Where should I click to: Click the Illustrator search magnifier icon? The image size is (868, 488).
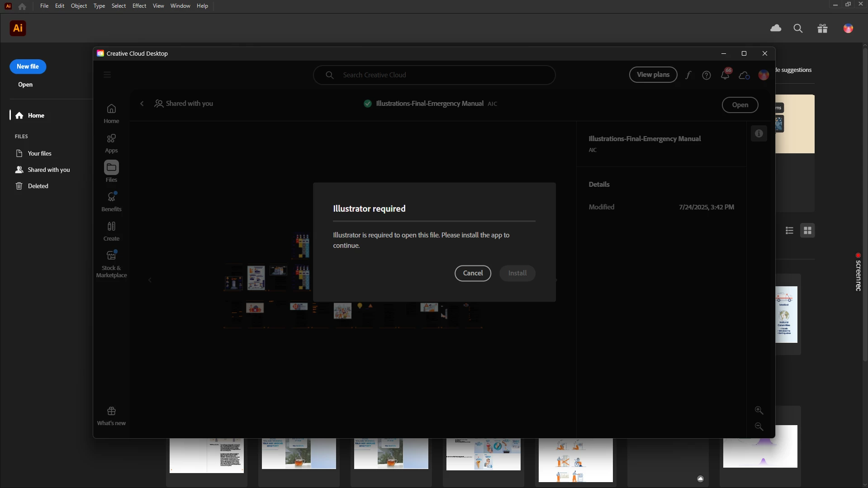pos(798,28)
